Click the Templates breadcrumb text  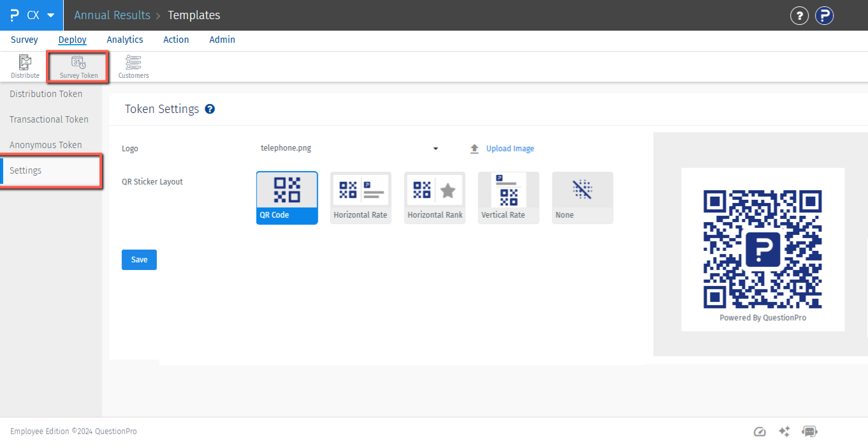[x=194, y=15]
